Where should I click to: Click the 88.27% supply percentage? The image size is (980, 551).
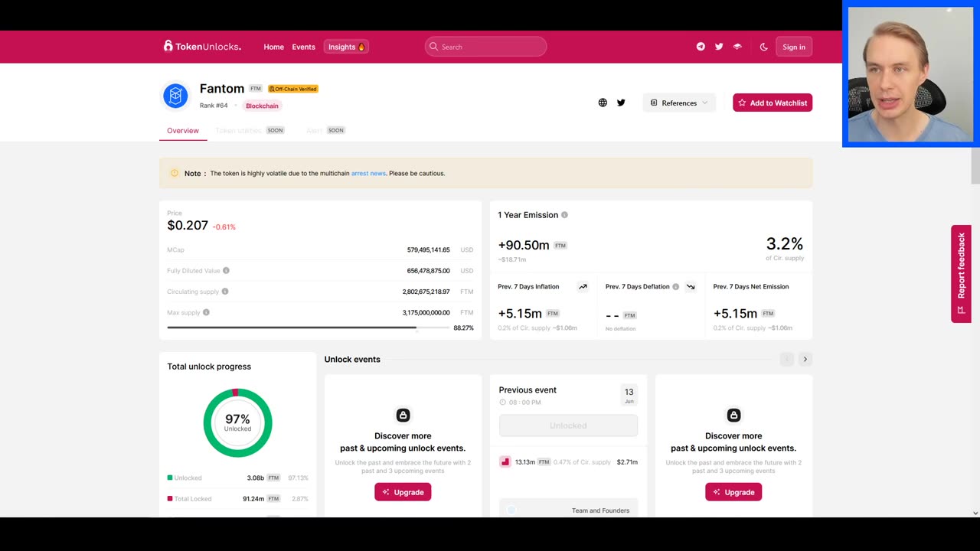coord(463,328)
